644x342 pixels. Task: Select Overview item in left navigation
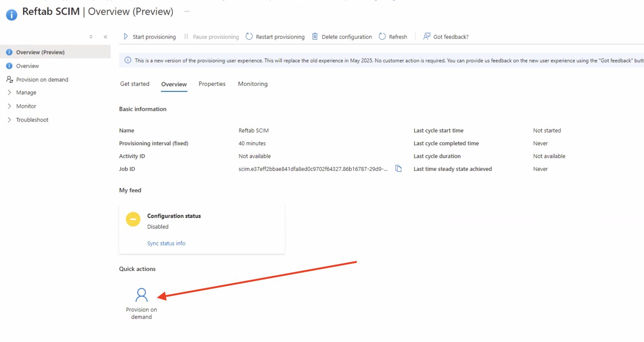coord(28,66)
